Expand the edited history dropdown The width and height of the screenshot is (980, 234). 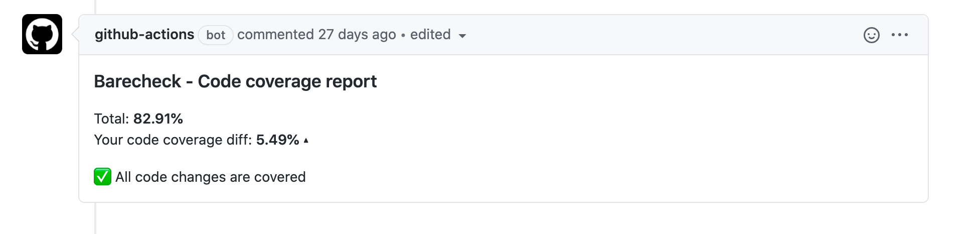pyautogui.click(x=430, y=35)
